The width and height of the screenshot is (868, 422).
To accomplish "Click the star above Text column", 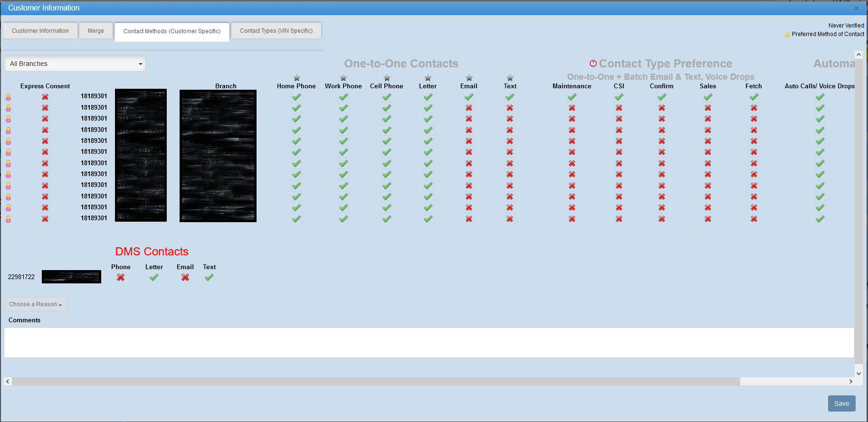I will 510,78.
